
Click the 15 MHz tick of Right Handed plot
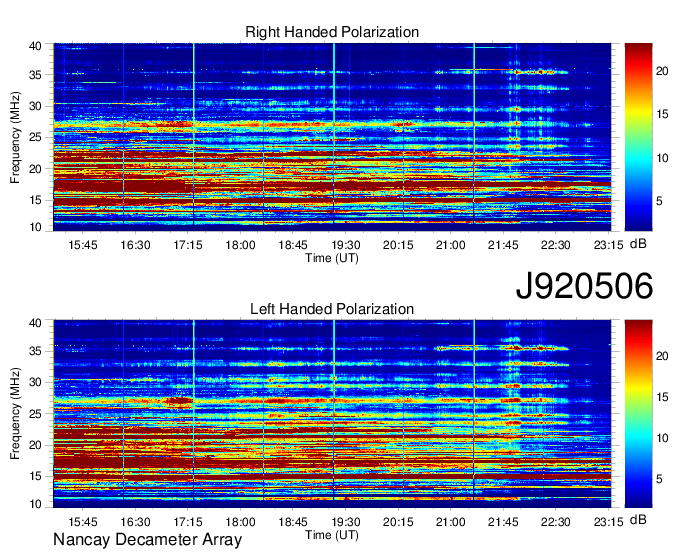[35, 200]
